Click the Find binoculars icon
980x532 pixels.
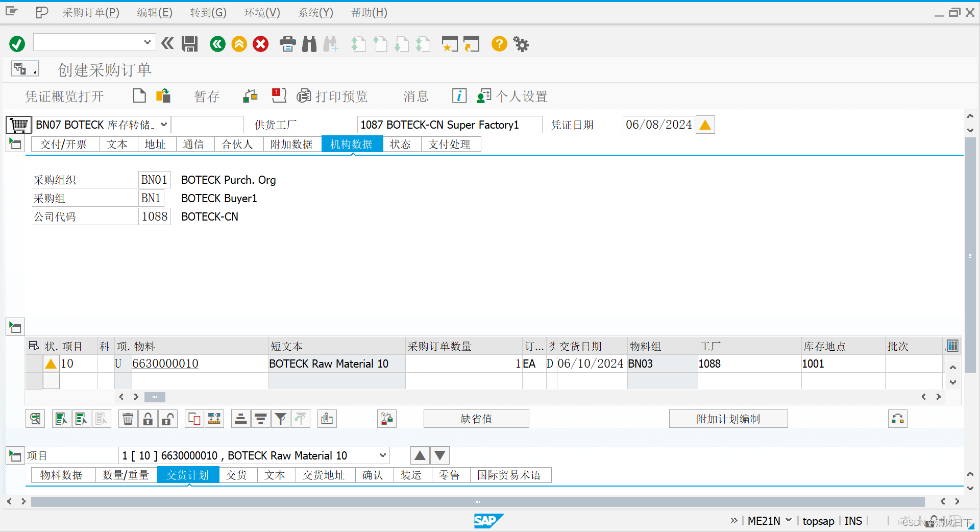pos(309,44)
